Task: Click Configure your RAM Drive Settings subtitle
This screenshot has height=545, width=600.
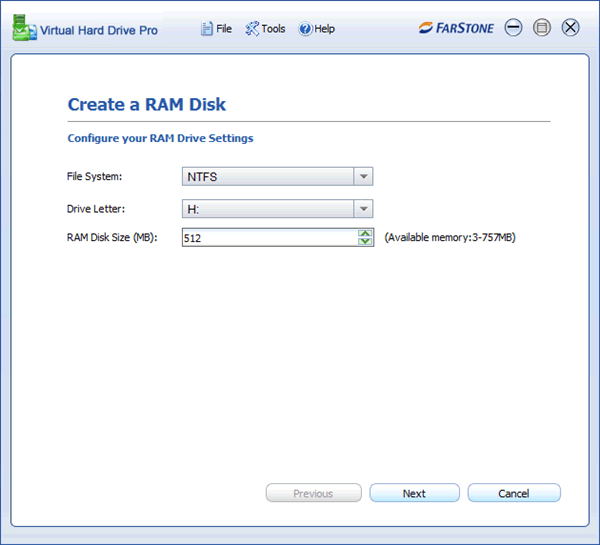Action: 160,138
